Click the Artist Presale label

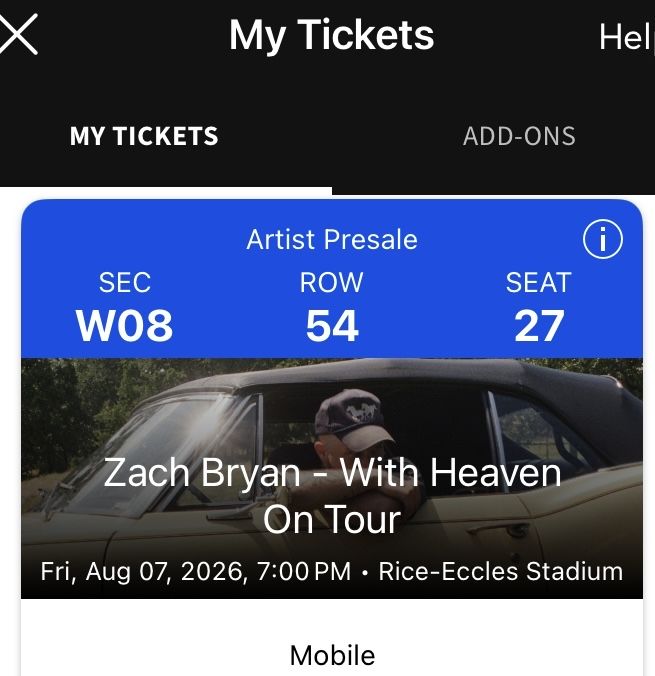(x=332, y=240)
